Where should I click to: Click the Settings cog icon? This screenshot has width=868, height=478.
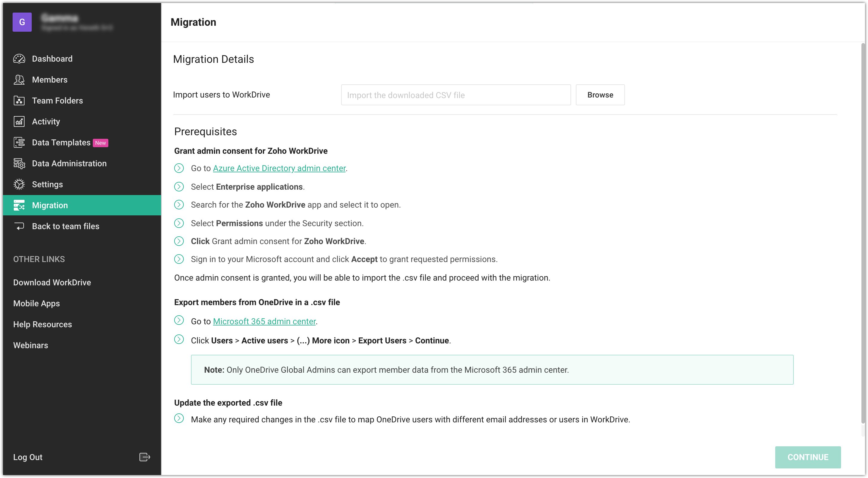click(x=19, y=184)
